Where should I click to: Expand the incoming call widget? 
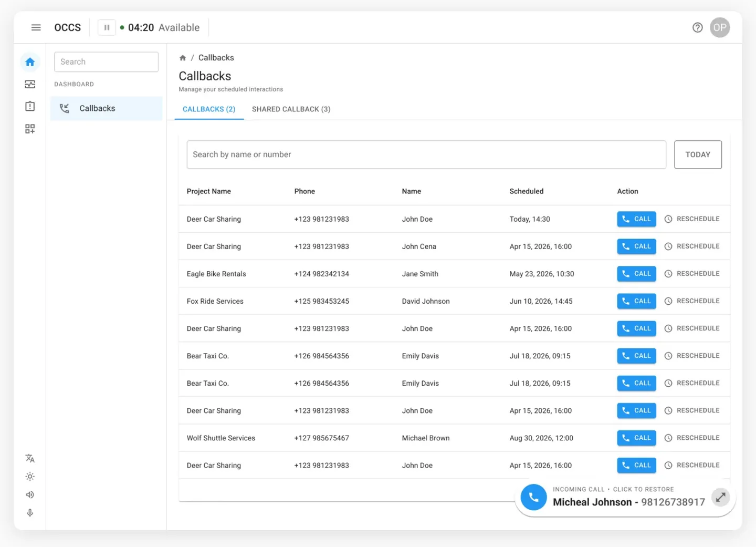coord(721,497)
